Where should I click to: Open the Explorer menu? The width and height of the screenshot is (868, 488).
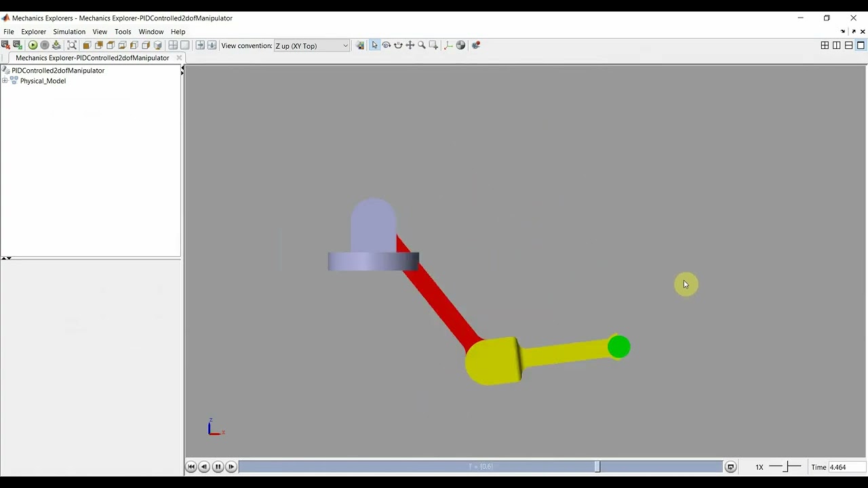33,32
